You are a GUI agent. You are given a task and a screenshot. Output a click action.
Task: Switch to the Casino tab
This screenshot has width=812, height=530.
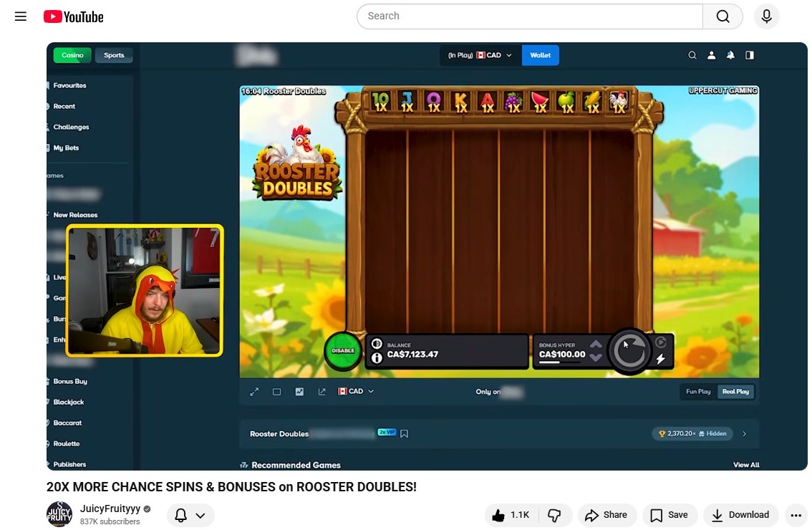[72, 55]
